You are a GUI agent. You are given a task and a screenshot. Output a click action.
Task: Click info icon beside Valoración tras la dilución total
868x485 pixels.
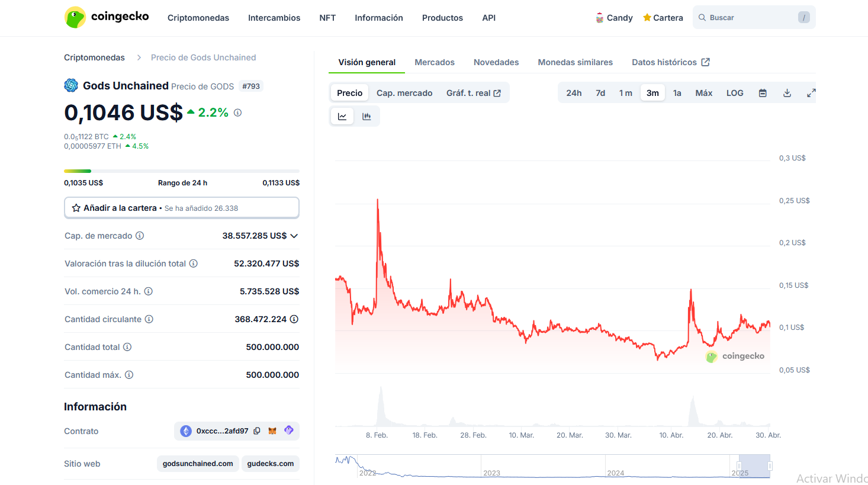pyautogui.click(x=193, y=264)
